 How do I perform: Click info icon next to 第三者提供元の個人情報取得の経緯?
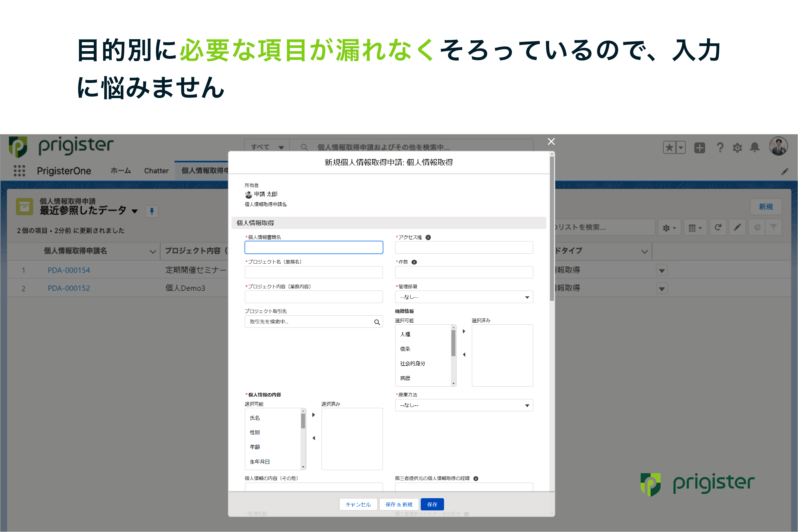point(476,479)
